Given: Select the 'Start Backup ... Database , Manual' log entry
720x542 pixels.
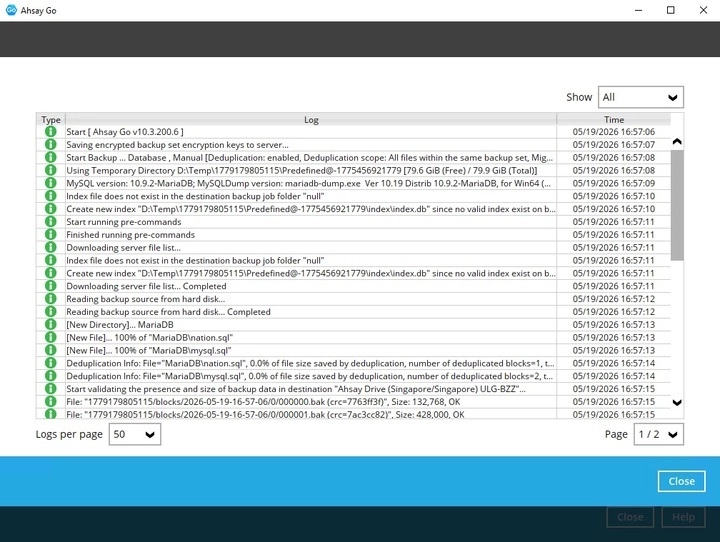Looking at the screenshot, I should click(311, 158).
